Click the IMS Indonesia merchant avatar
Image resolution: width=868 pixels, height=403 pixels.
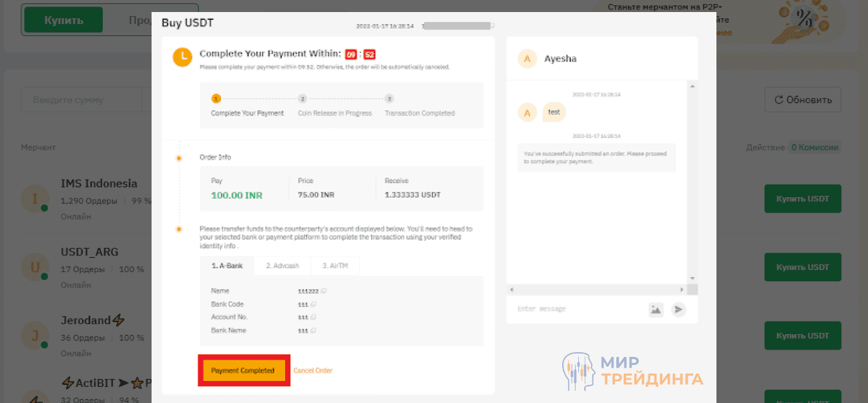click(x=35, y=197)
